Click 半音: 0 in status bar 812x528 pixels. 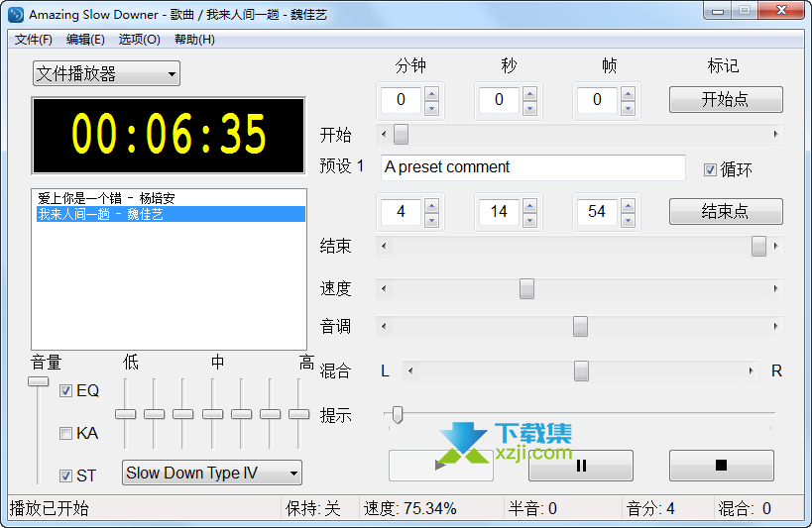tap(532, 509)
